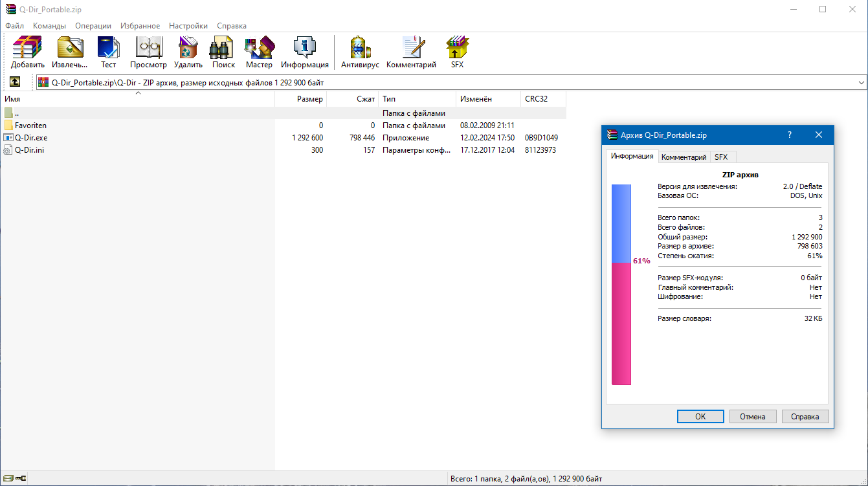Image resolution: width=868 pixels, height=486 pixels.
Task: Sort by the Изменён column header
Action: pyautogui.click(x=489, y=99)
